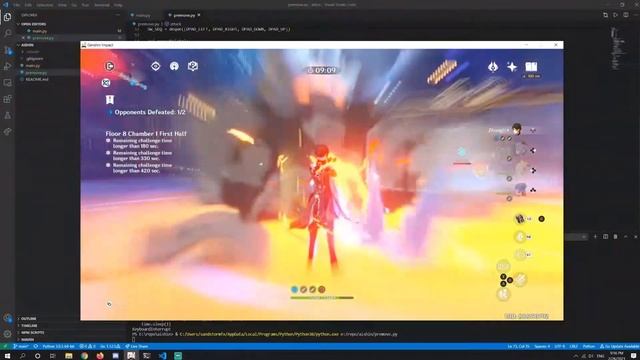The height and width of the screenshot is (360, 640).
Task: Open Run and Debug view in activity bar
Action: coord(7,66)
